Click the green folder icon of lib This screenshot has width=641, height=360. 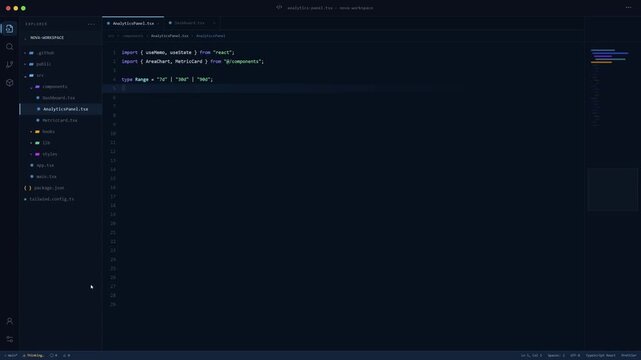[38, 143]
